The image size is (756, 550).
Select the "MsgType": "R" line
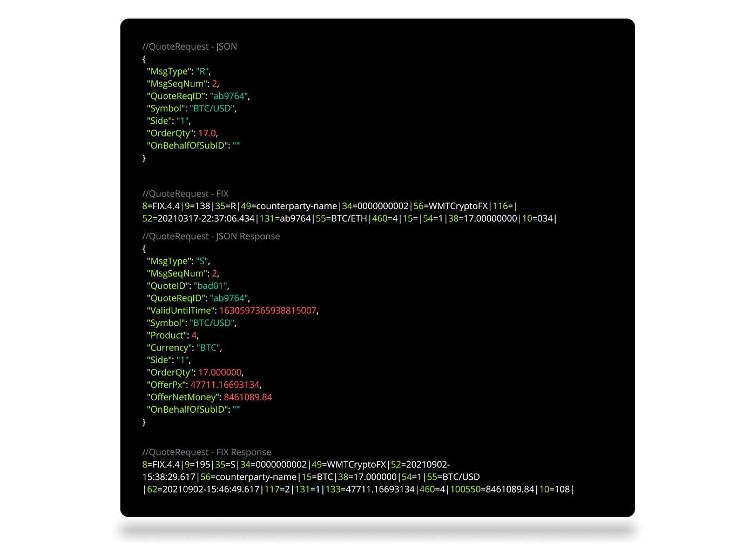tap(179, 71)
